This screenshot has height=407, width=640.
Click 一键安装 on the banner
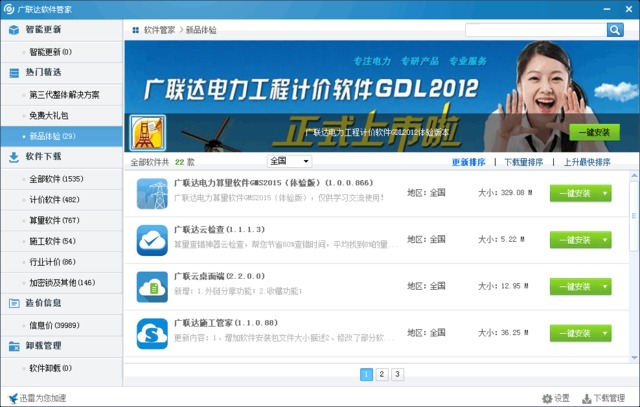[594, 132]
